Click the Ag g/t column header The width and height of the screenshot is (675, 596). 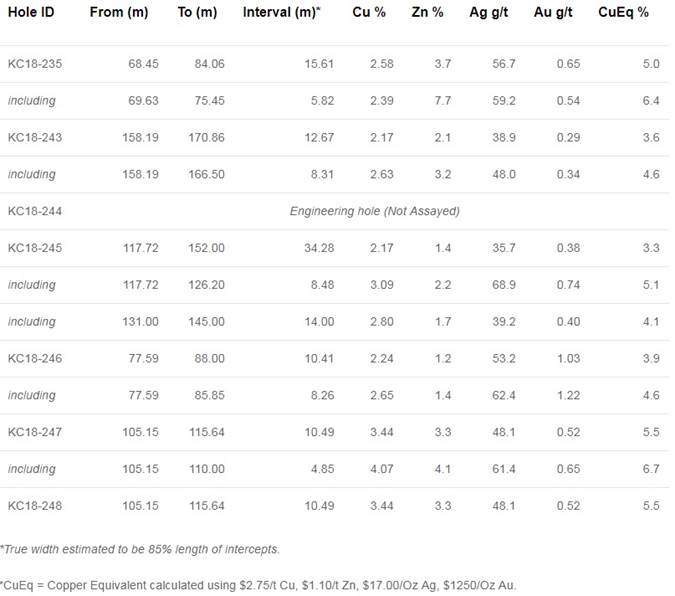pos(489,12)
